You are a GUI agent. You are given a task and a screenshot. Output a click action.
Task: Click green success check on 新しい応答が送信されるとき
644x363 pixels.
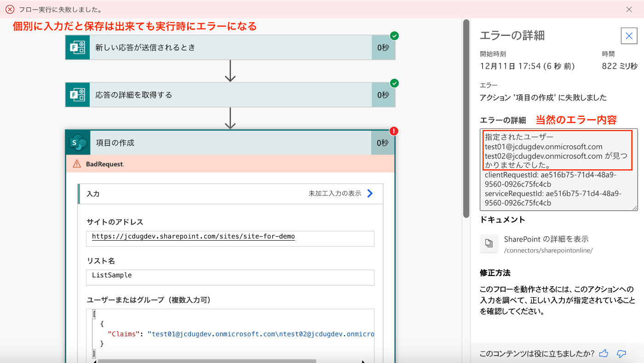[394, 36]
